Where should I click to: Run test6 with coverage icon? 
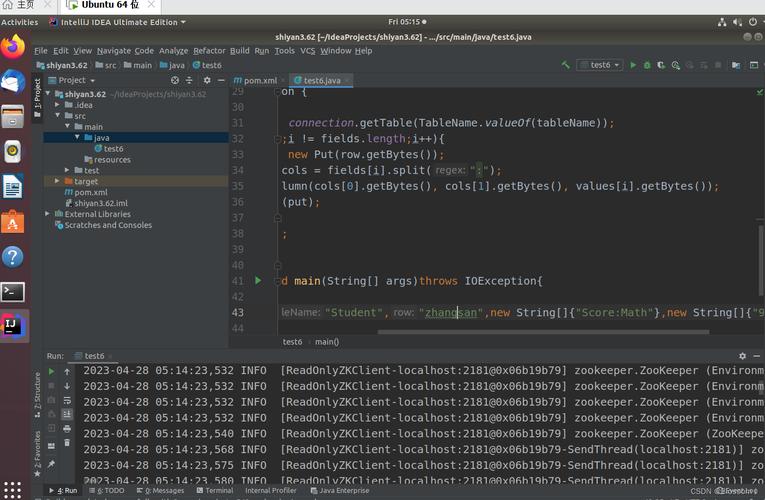[x=661, y=65]
